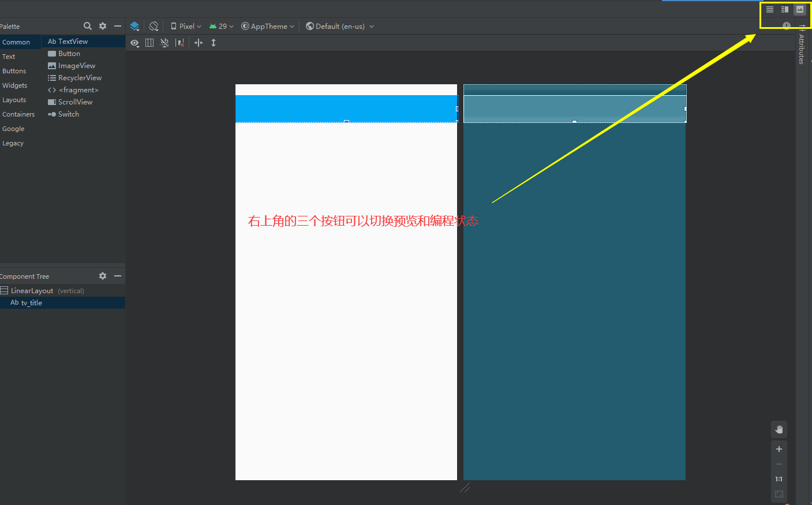Screen dimensions: 812x505
Task: Open the Default (en-us) locale dropdown
Action: 339,26
